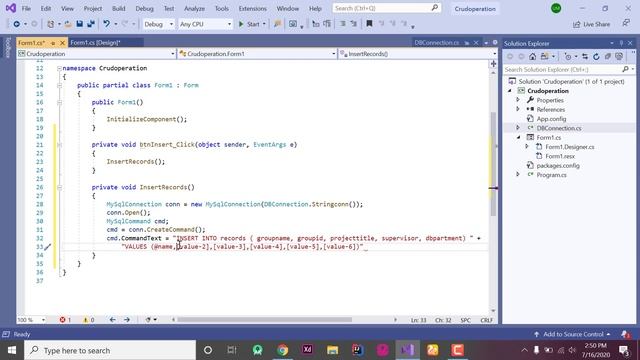Click Add to Source Control
The width and height of the screenshot is (640, 360).
[x=573, y=334]
